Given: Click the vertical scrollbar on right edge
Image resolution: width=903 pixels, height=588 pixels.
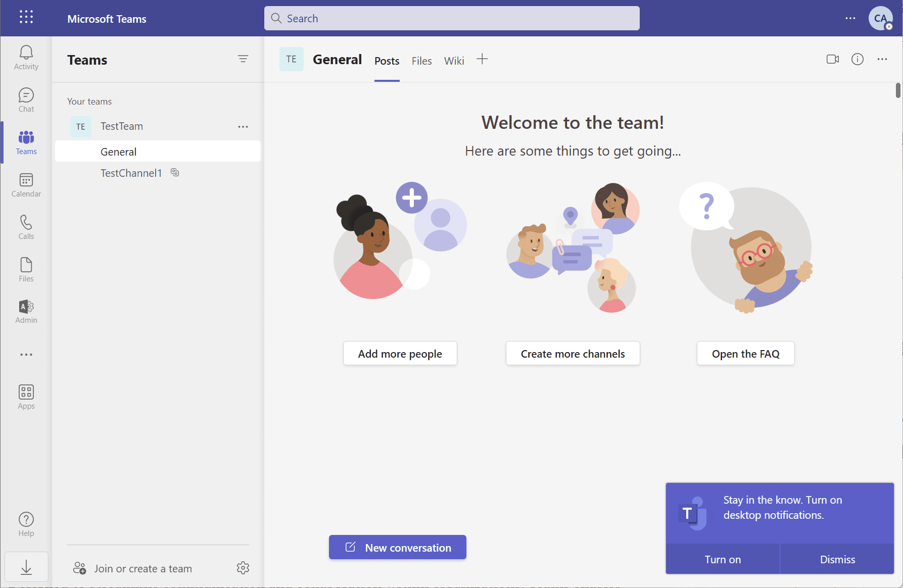Looking at the screenshot, I should coord(898,90).
